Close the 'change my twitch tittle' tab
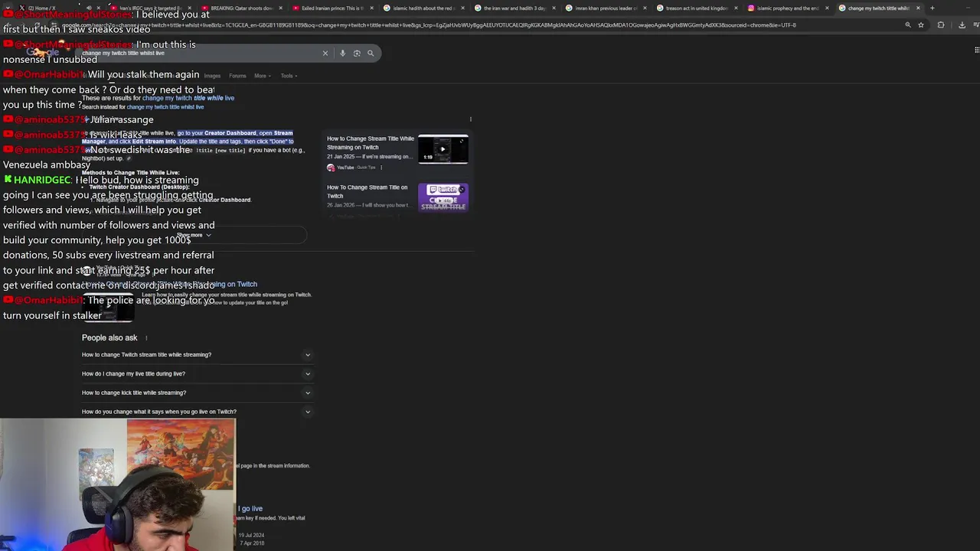The image size is (980, 551). click(x=918, y=8)
